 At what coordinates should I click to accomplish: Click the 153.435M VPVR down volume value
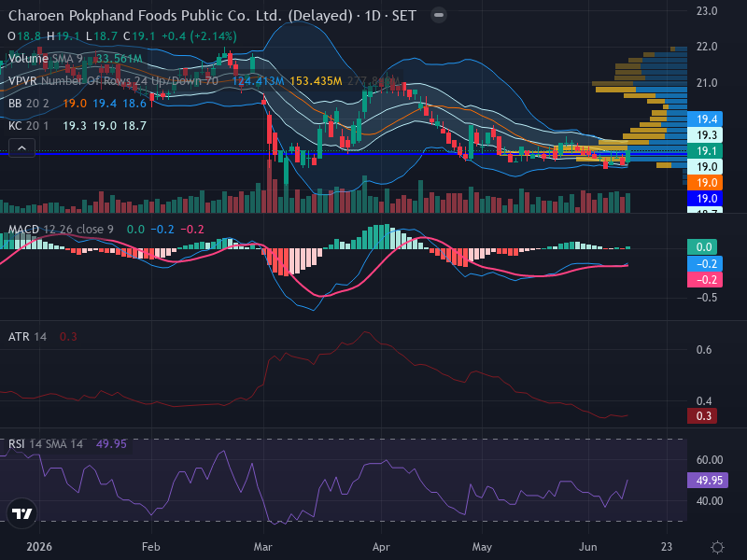coord(316,81)
